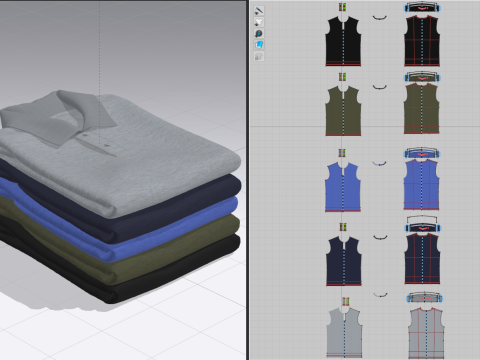Select the navy row curved collar stand piece
Viewport: 480px width, 360px height.
pos(380,237)
